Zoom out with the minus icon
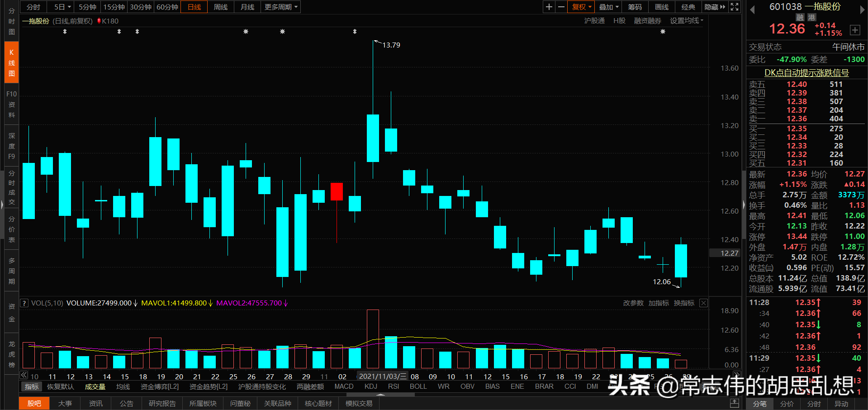 pos(561,7)
